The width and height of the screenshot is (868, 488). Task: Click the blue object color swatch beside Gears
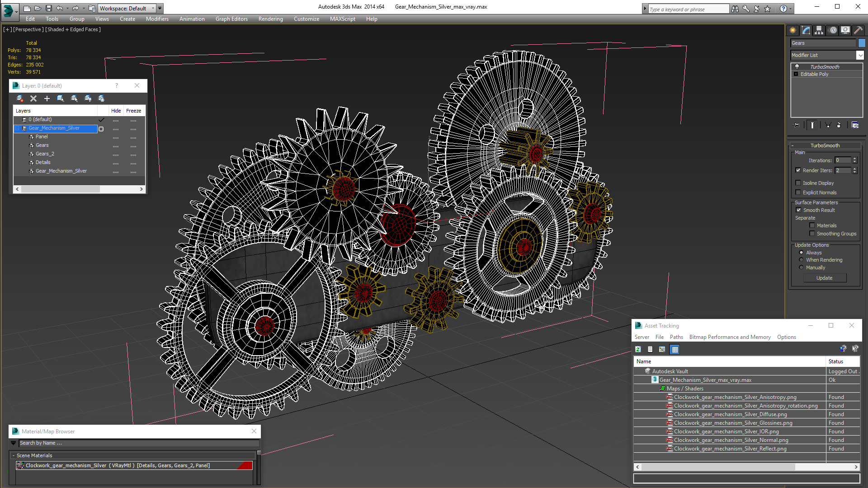tap(862, 43)
